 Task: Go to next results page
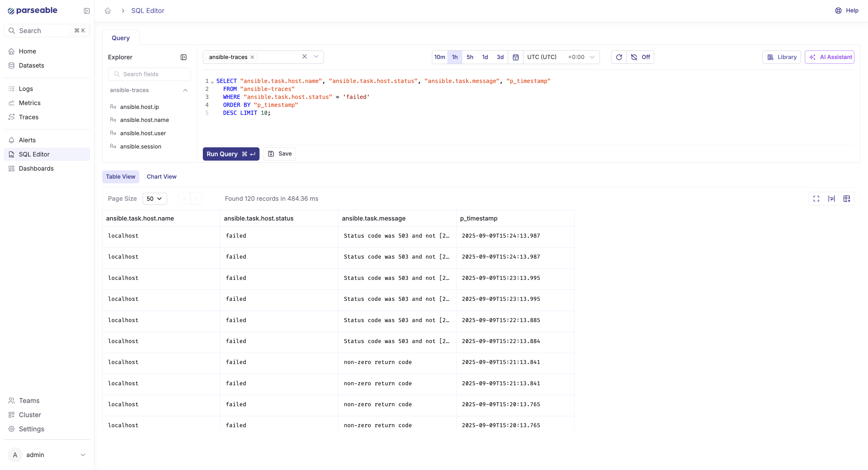tap(196, 199)
